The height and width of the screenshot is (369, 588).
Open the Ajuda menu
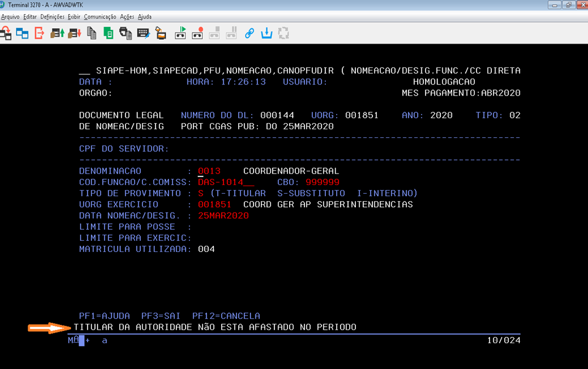[145, 17]
